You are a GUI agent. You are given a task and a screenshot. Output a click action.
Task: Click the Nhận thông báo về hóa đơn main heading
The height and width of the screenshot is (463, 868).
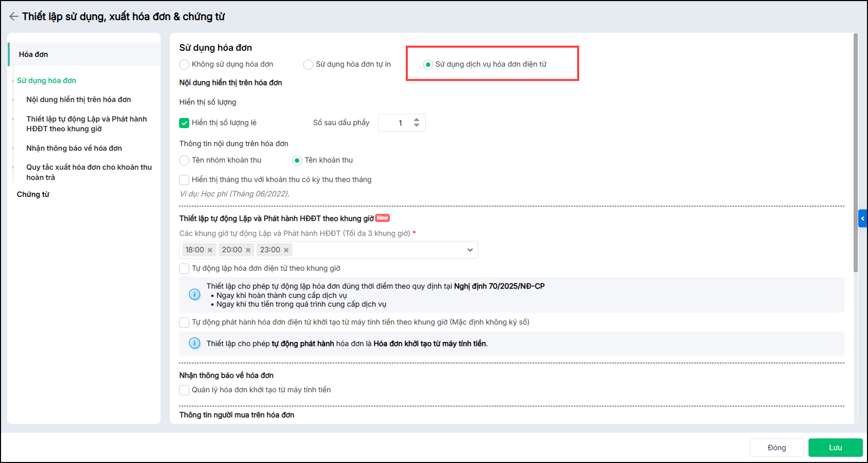pos(226,375)
